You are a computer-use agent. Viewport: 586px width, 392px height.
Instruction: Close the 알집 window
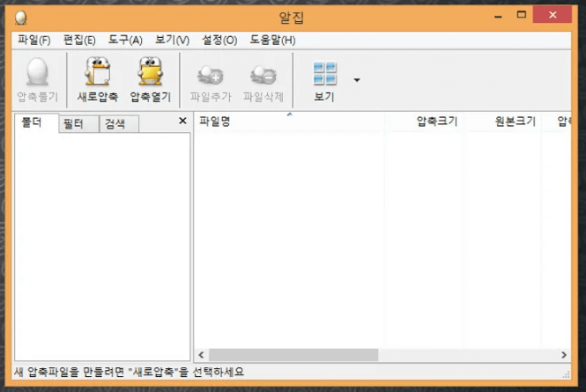[x=553, y=15]
